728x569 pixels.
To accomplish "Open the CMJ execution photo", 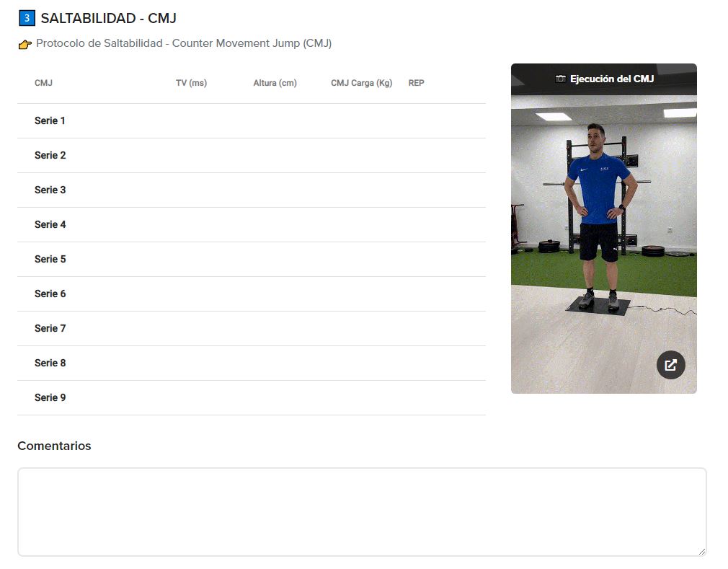I will [x=603, y=244].
